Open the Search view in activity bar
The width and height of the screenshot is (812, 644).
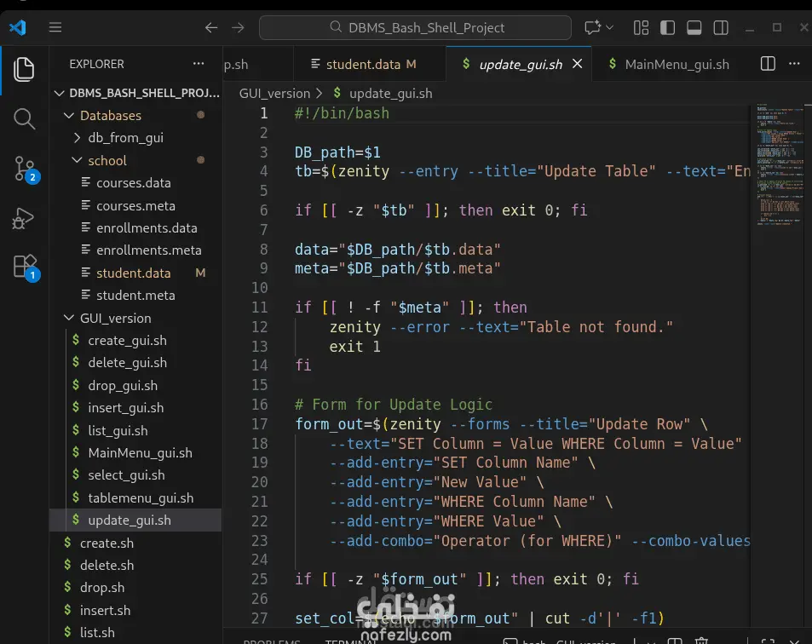tap(24, 119)
